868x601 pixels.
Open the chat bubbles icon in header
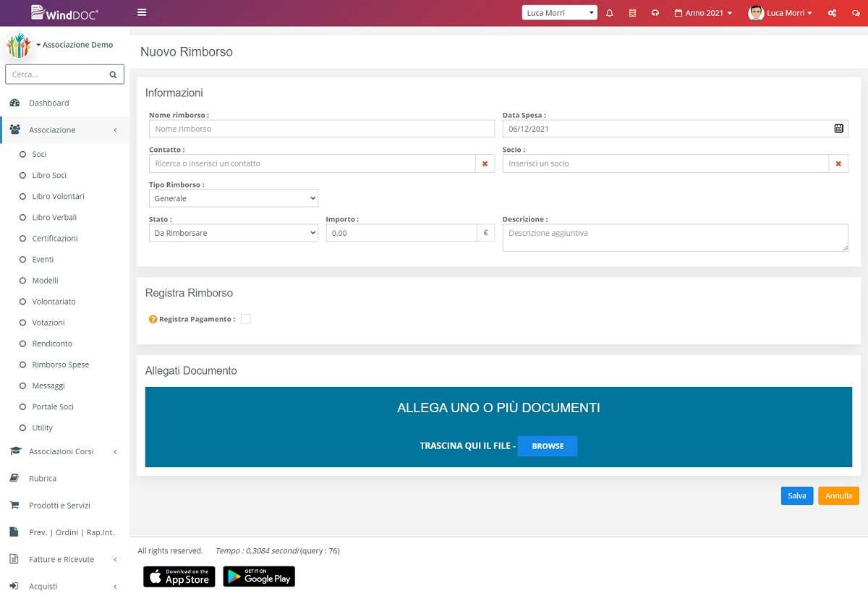click(x=856, y=13)
